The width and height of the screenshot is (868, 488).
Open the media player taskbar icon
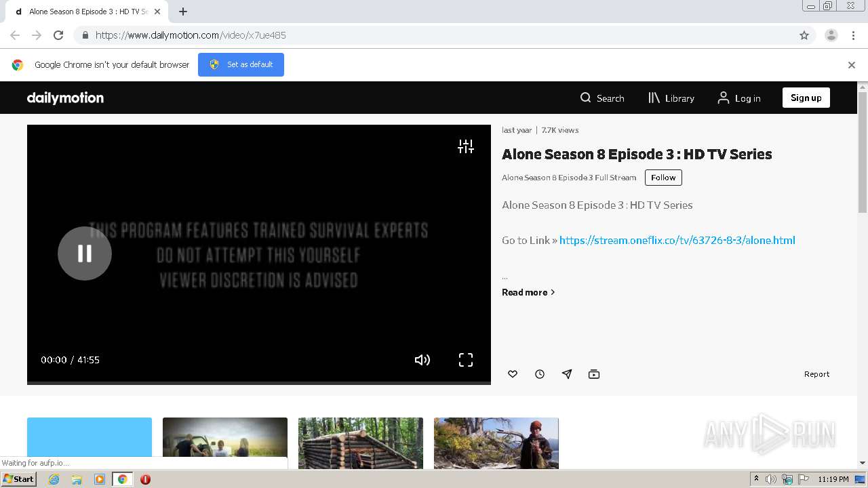point(100,479)
